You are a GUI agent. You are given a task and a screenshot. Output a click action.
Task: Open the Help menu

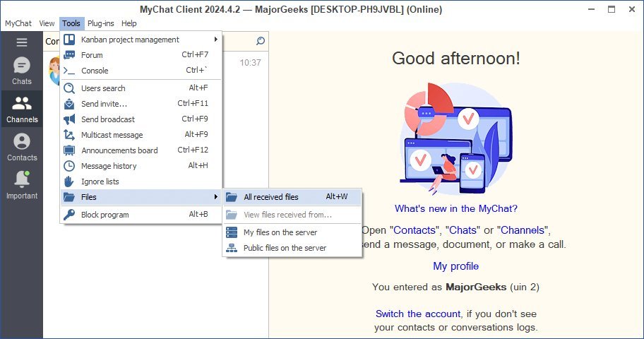click(129, 23)
